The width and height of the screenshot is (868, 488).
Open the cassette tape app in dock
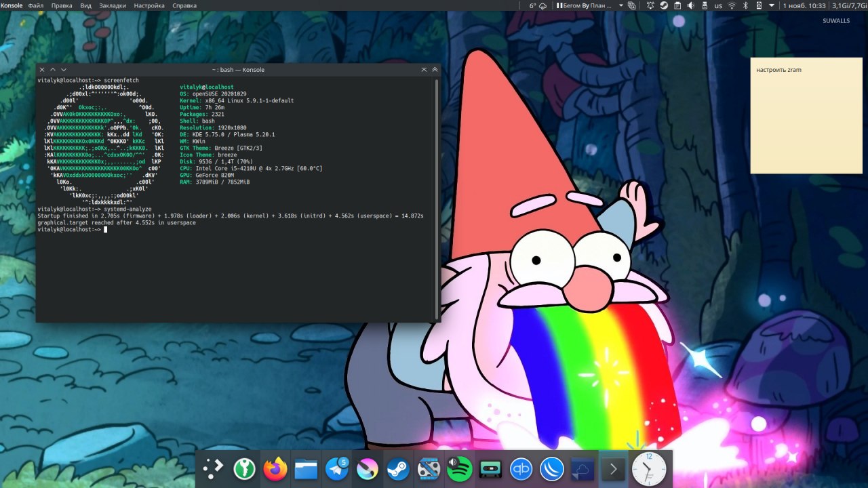coord(490,468)
